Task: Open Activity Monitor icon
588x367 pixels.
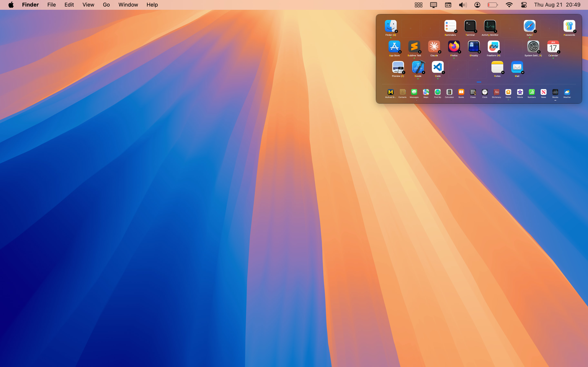Action: pyautogui.click(x=490, y=26)
